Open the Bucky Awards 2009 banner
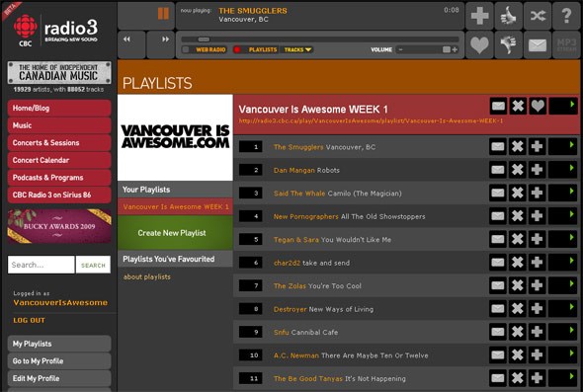This screenshot has height=392, width=583. click(59, 226)
